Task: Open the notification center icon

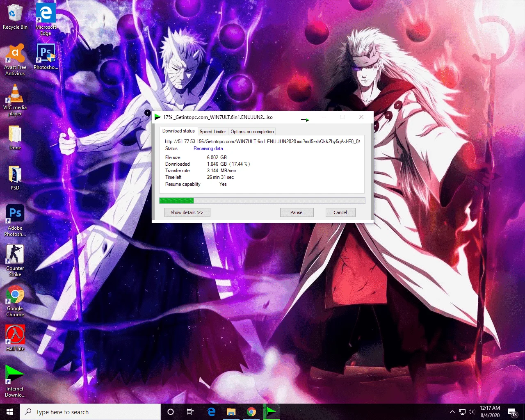Action: (x=512, y=412)
